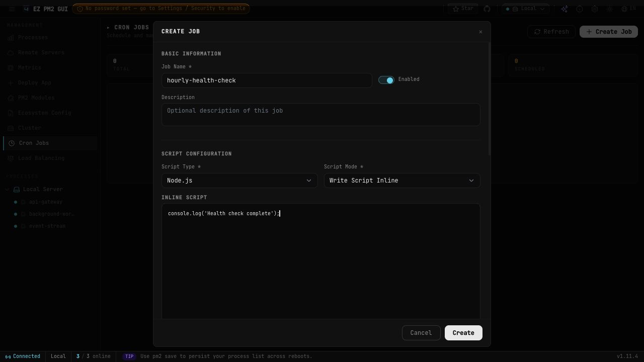The image size is (644, 362).
Task: Open Metrics in the sidebar
Action: (50, 68)
